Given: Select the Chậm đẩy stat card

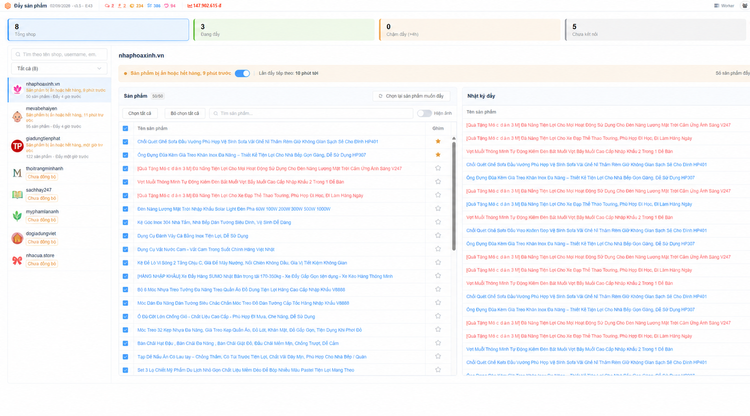Looking at the screenshot, I should 470,30.
